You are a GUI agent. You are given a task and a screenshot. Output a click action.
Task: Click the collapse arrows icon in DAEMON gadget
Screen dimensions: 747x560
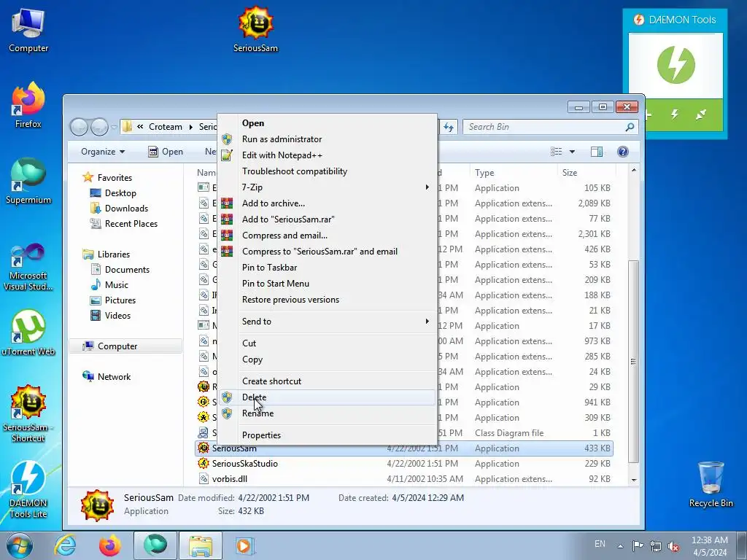701,114
